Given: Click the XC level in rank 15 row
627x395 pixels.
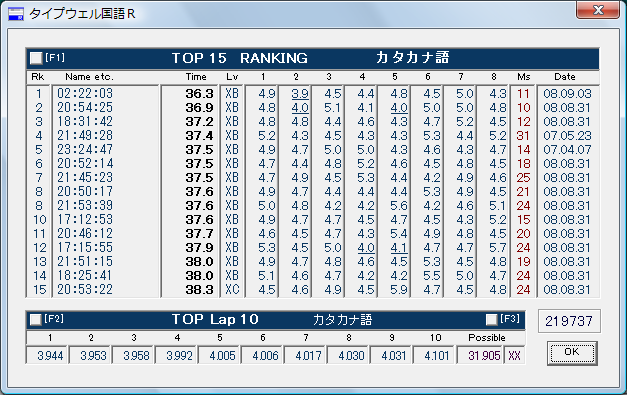Looking at the screenshot, I should click(x=232, y=289).
